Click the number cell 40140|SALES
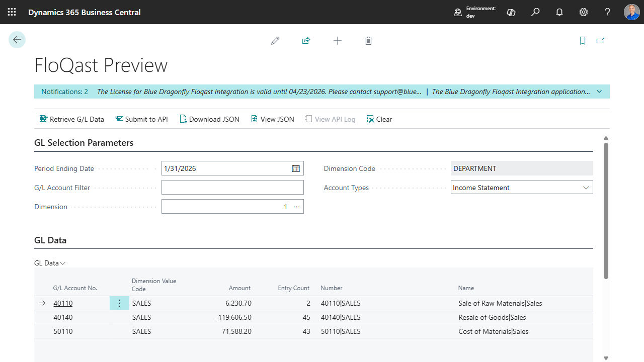 [341, 317]
